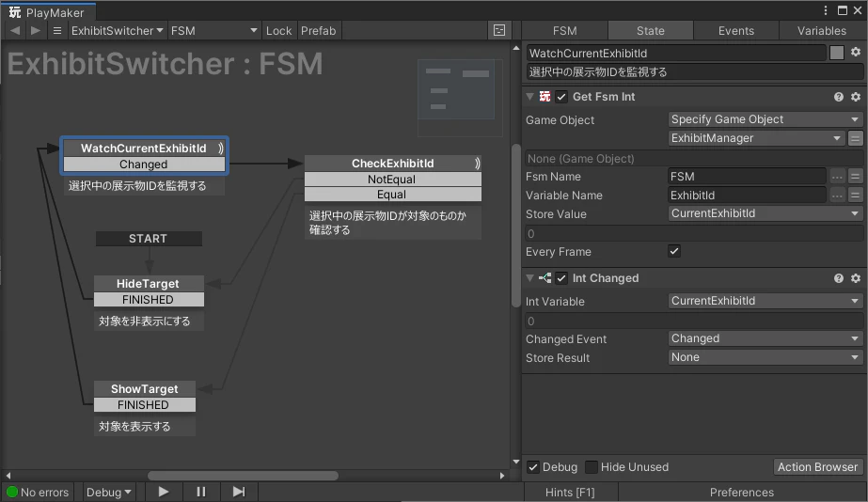Toggle variable mode for Fsm Name
Screen dimensions: 868x502
click(855, 177)
